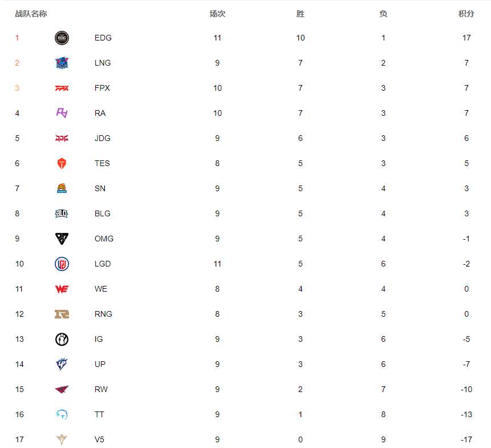Click the LNG team logo
491x448 pixels.
point(62,63)
